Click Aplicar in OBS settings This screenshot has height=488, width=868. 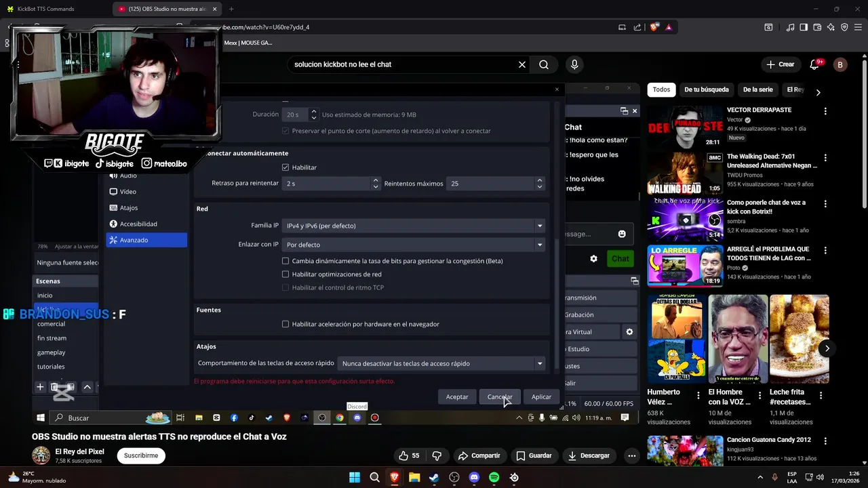pos(541,396)
